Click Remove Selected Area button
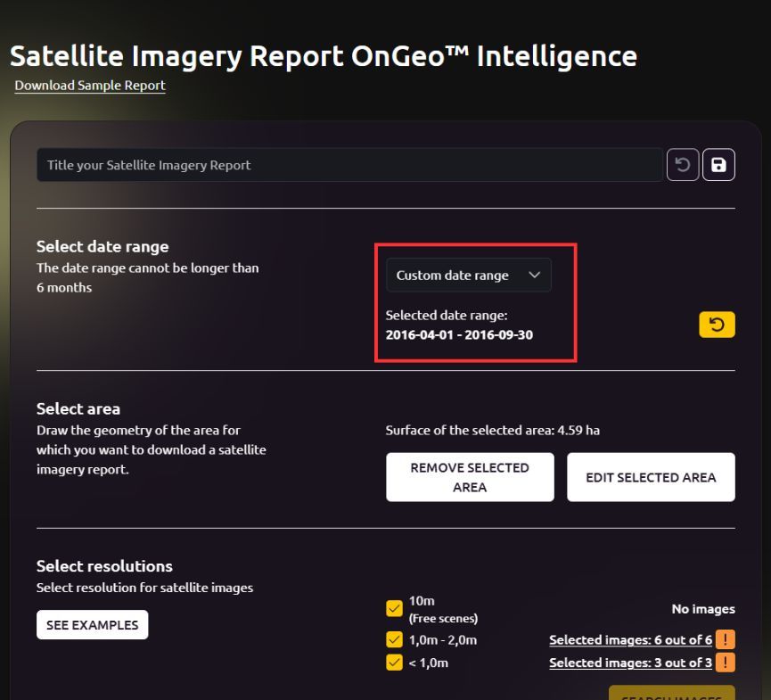The height and width of the screenshot is (700, 771). coord(470,477)
